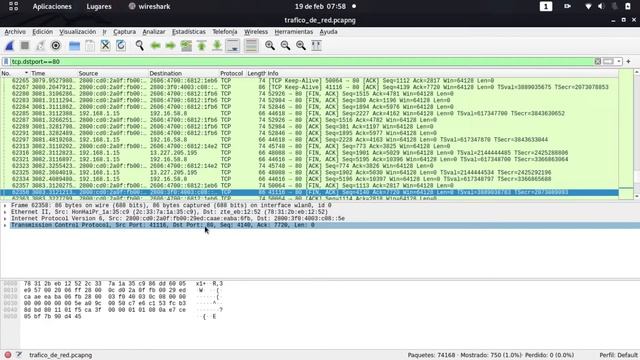Image resolution: width=640 pixels, height=360 pixels.
Task: Toggle auto-scroll during live capture
Action: pos(233,45)
